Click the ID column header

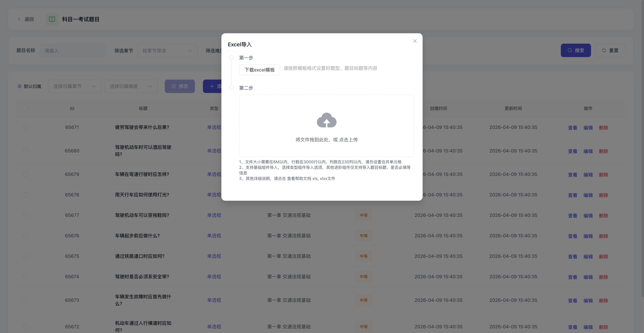point(72,108)
